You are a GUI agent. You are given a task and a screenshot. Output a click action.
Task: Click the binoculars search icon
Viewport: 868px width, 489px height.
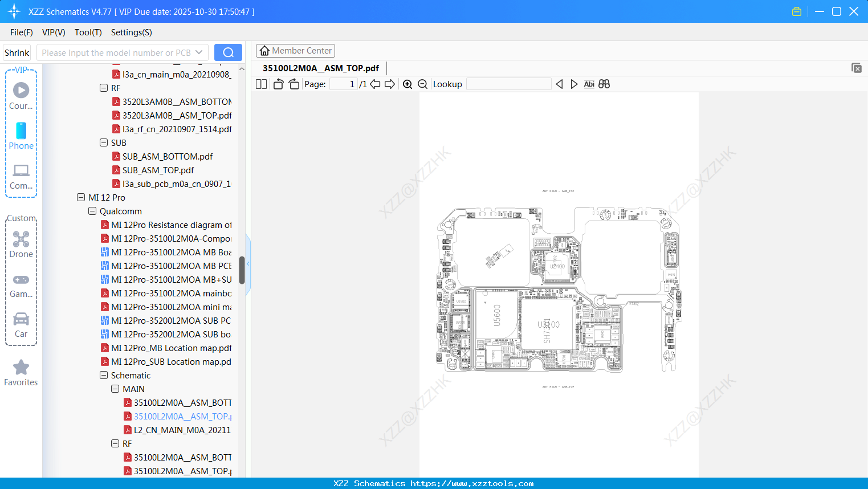point(604,84)
